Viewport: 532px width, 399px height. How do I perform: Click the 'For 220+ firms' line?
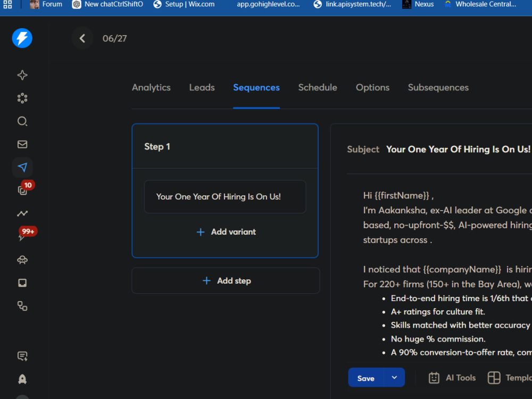tap(447, 284)
